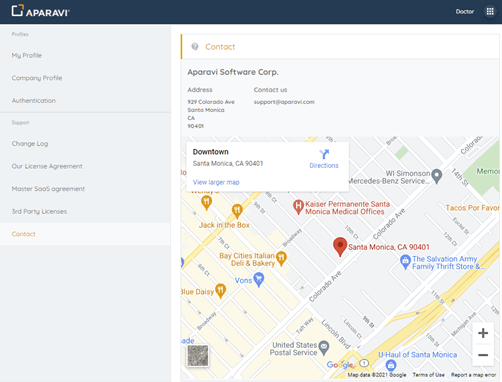Screen dimensions: 502x382
Task: Click the red Santa Monica map pin
Action: click(x=340, y=247)
